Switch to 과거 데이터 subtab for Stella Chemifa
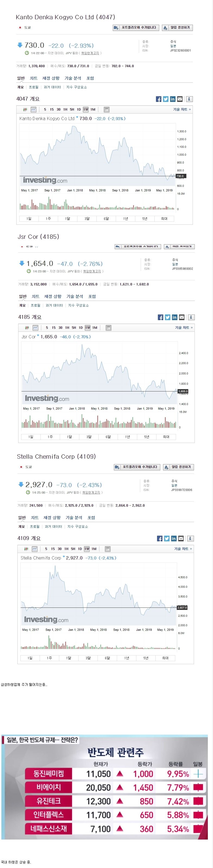213x868 pixels. (53, 526)
